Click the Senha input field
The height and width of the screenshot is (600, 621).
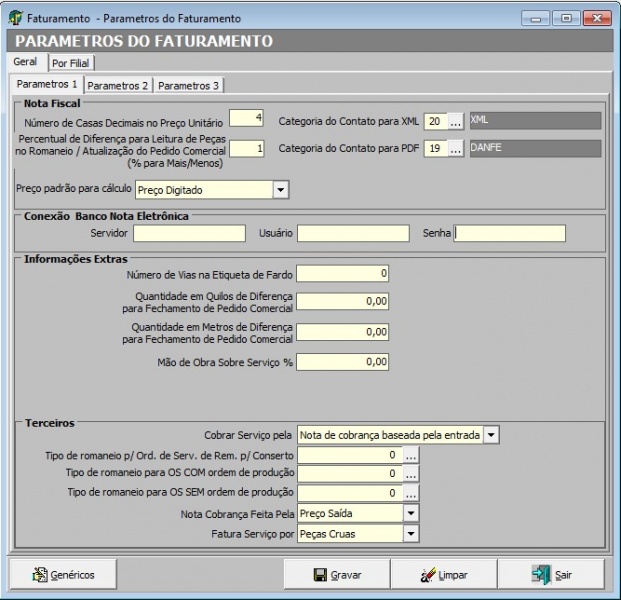pos(510,233)
